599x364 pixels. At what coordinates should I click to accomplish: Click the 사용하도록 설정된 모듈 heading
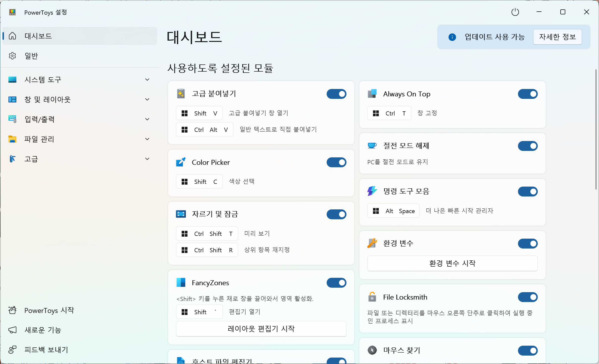tap(220, 68)
